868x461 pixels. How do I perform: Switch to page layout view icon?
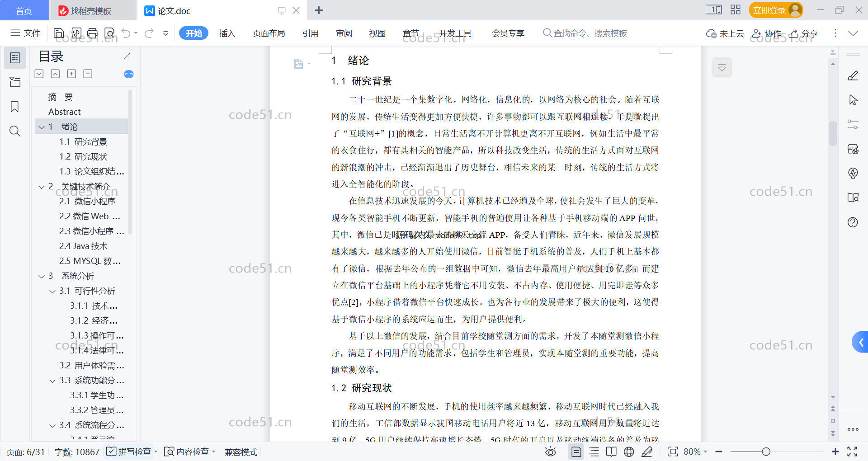pos(576,452)
